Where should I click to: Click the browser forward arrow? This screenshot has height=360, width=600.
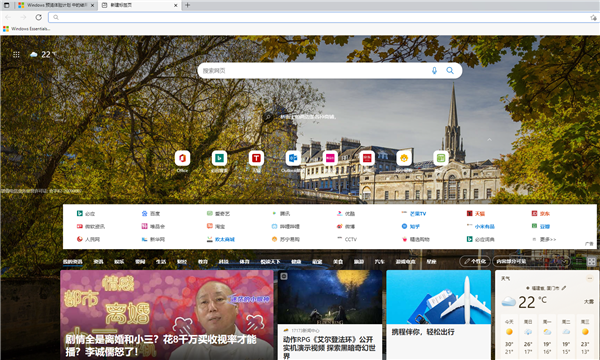tap(23, 17)
